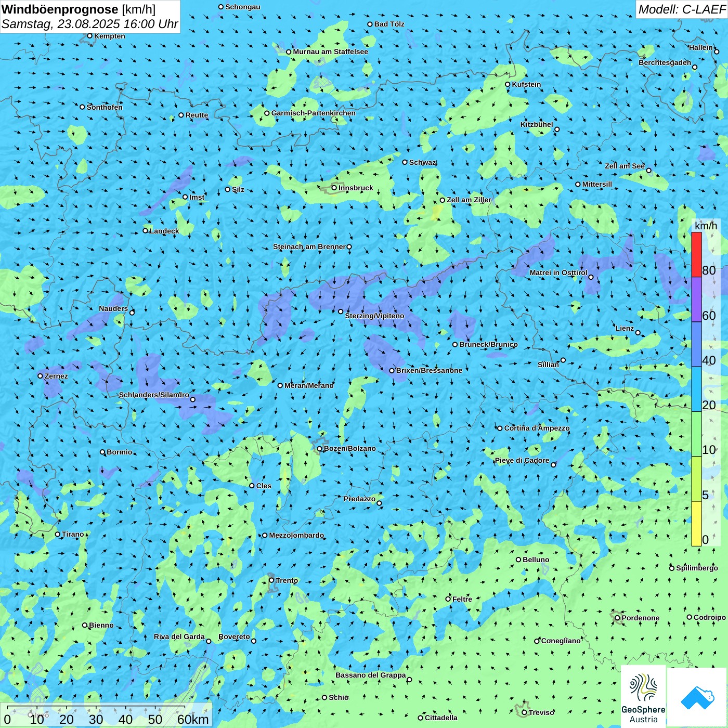Click the Garmisch-Partenkirchen label
Viewport: 728px width, 728px height.
(314, 113)
